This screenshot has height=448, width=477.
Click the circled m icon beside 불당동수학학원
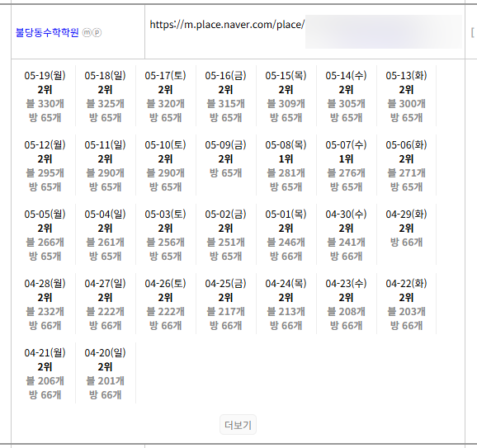(x=87, y=32)
